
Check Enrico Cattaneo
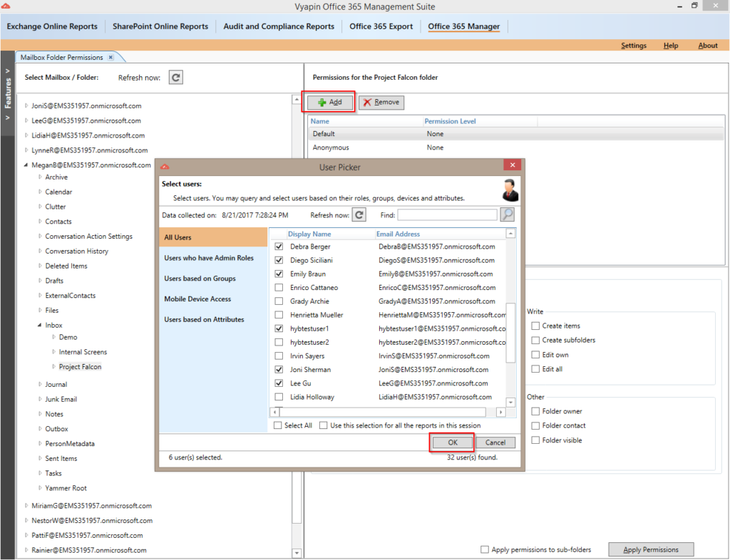coord(279,287)
